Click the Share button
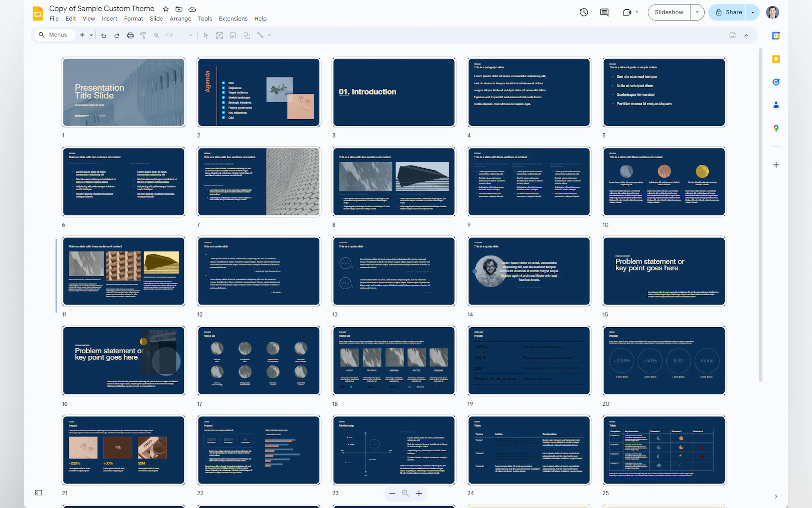Viewport: 812px width, 508px height. tap(733, 12)
